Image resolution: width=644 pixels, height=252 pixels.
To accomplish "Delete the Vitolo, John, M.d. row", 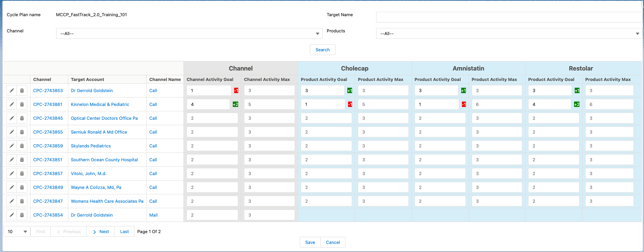I will pyautogui.click(x=22, y=173).
